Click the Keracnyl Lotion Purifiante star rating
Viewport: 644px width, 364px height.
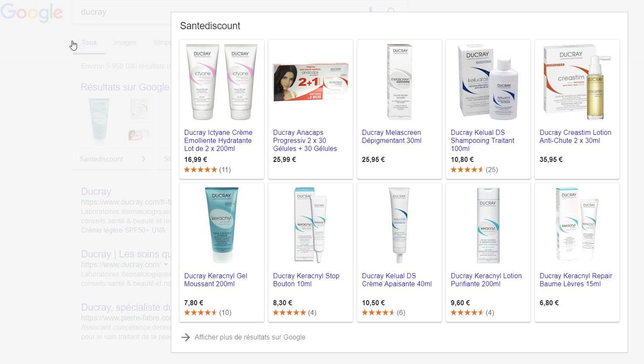click(x=467, y=312)
